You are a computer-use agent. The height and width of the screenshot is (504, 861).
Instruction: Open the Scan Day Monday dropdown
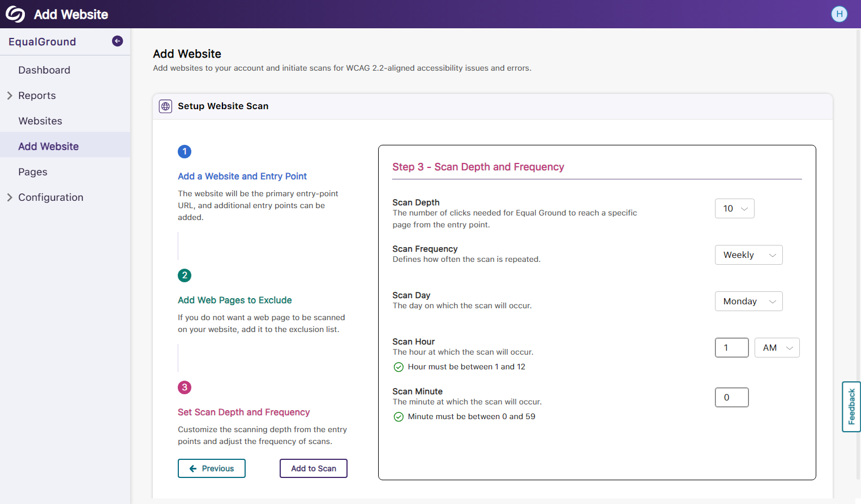748,301
